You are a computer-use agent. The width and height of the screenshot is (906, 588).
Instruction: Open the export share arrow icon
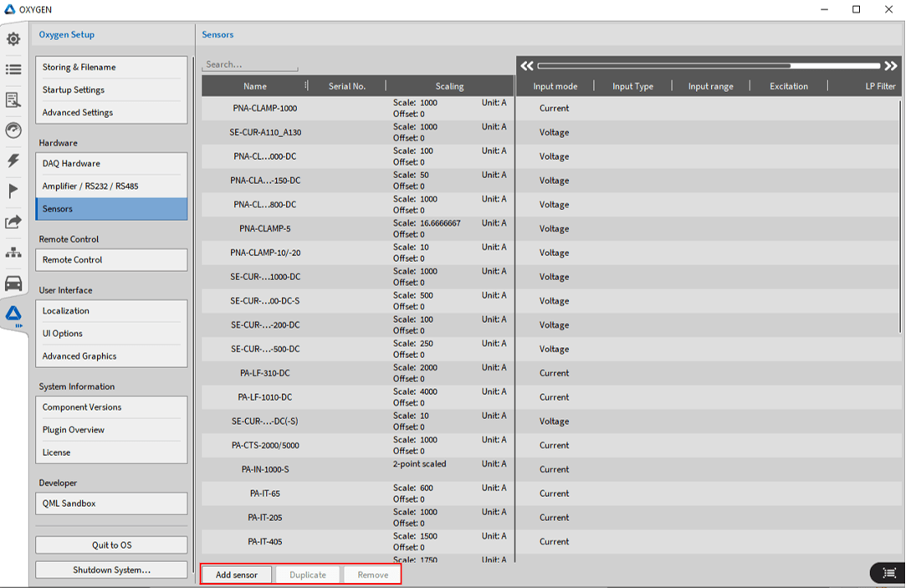pos(13,222)
